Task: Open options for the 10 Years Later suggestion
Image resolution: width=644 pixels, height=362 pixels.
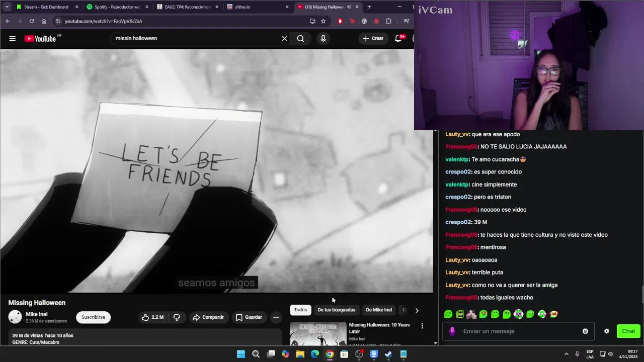Action: pyautogui.click(x=422, y=326)
